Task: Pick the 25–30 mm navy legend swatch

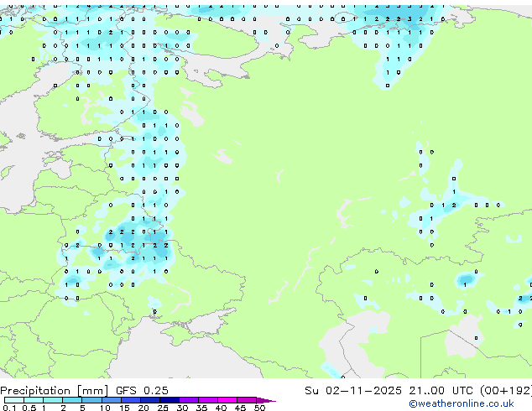Action: [170, 400]
